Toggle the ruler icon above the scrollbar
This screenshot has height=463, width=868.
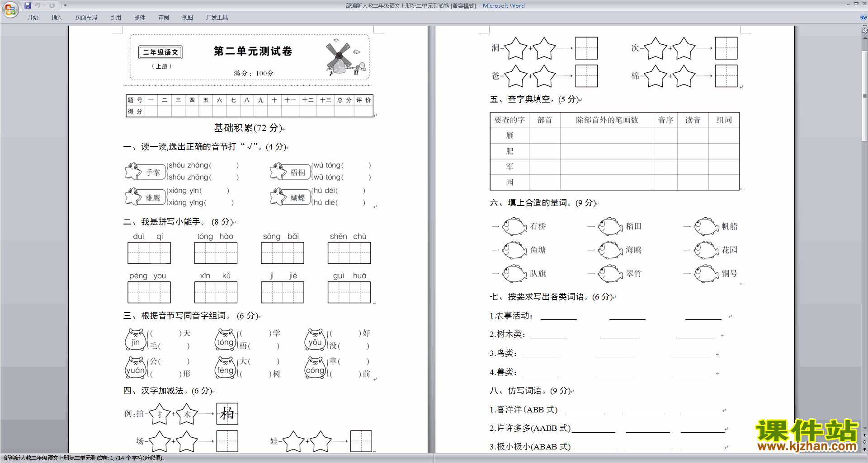tap(865, 31)
